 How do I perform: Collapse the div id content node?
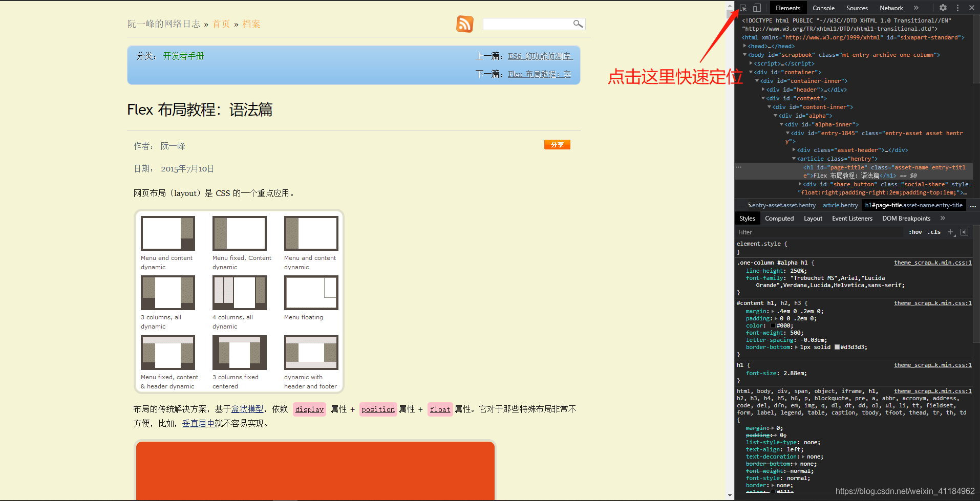[763, 98]
